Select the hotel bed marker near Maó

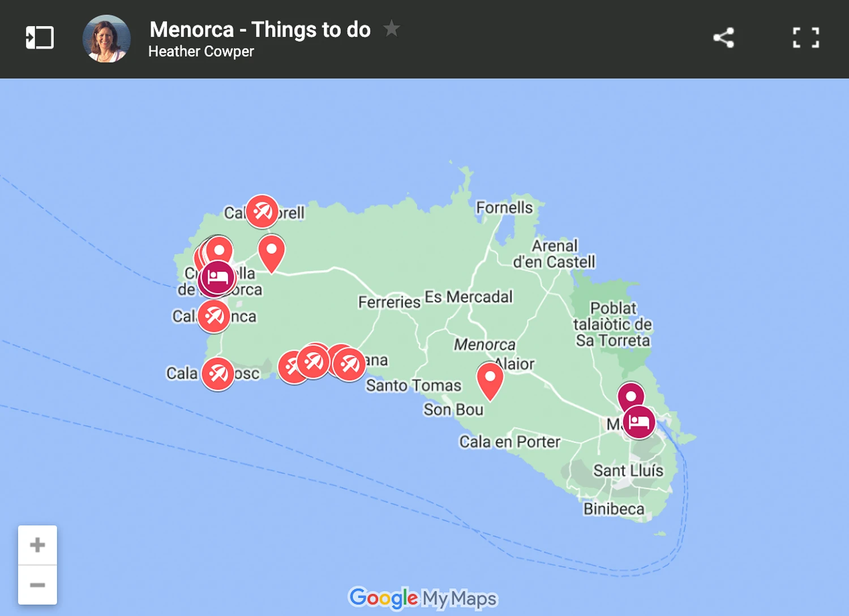(638, 423)
